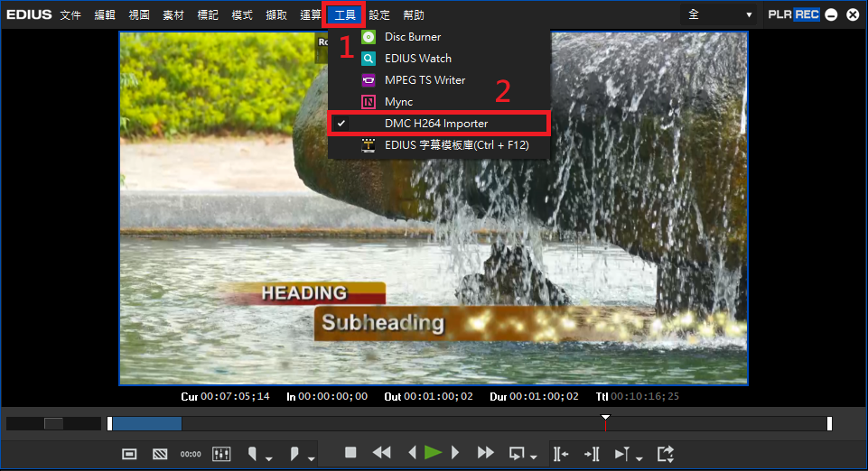Click the video preview image
The height and width of the screenshot is (471, 868).
(x=434, y=208)
